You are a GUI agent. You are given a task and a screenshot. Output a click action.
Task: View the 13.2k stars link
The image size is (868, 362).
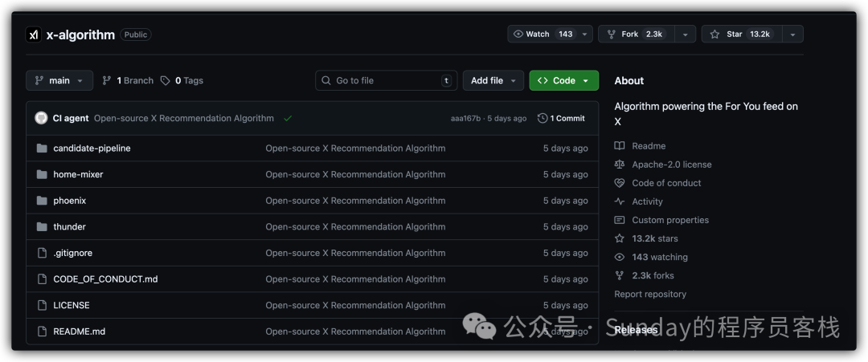pyautogui.click(x=655, y=238)
